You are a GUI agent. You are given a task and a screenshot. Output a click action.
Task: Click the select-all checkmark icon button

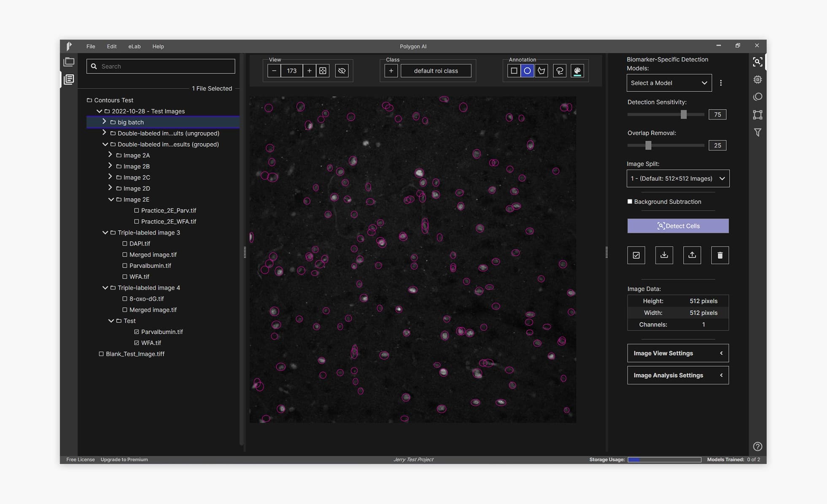tap(636, 255)
